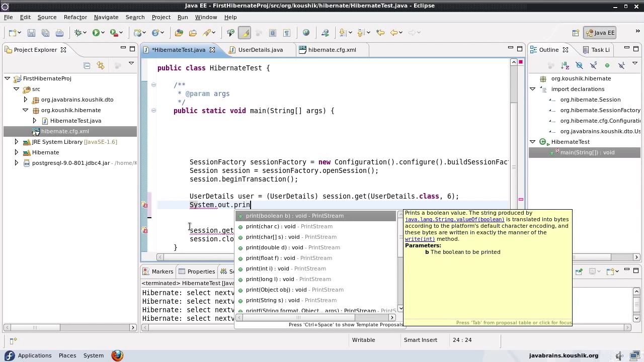This screenshot has height=362, width=644.
Task: Select main(String[]) in Outline
Action: coord(585,152)
